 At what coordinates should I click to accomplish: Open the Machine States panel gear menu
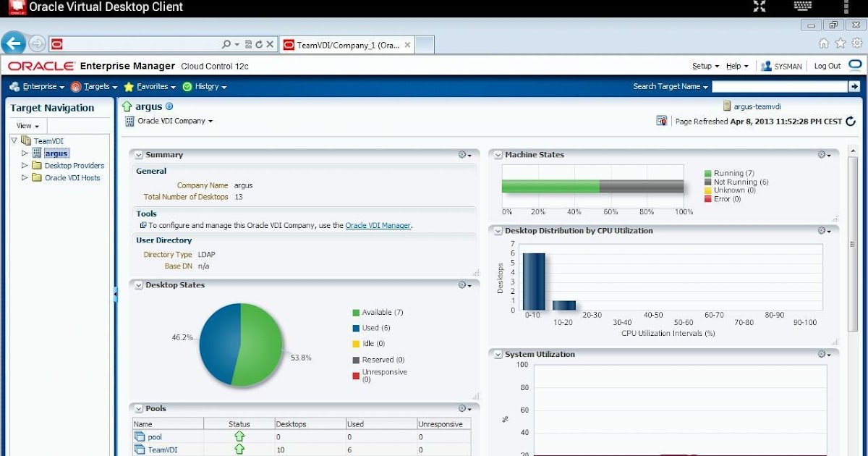pyautogui.click(x=824, y=155)
